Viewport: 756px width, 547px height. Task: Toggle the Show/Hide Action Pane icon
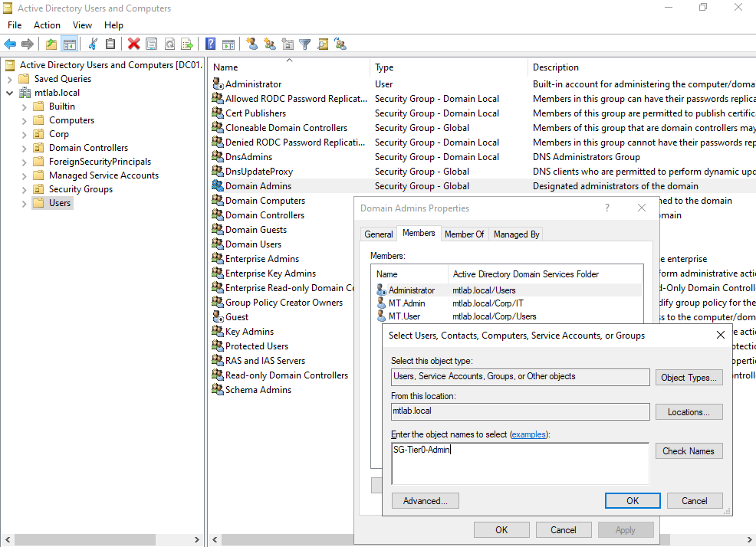click(228, 44)
